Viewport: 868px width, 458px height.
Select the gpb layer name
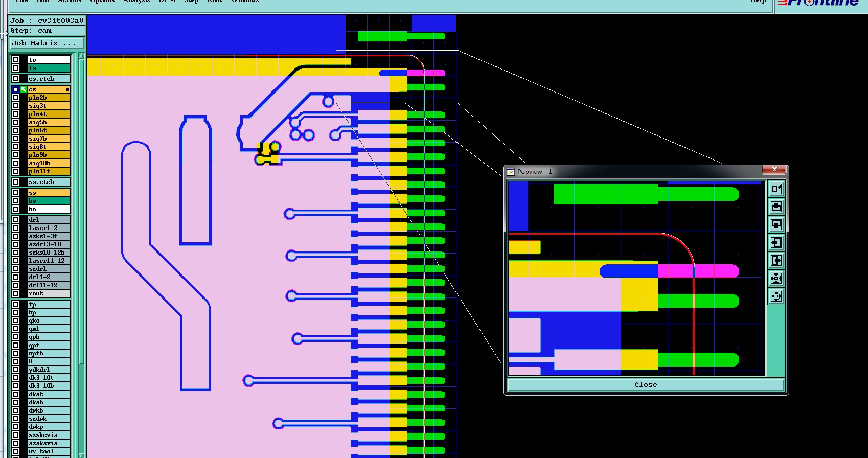tap(49, 337)
